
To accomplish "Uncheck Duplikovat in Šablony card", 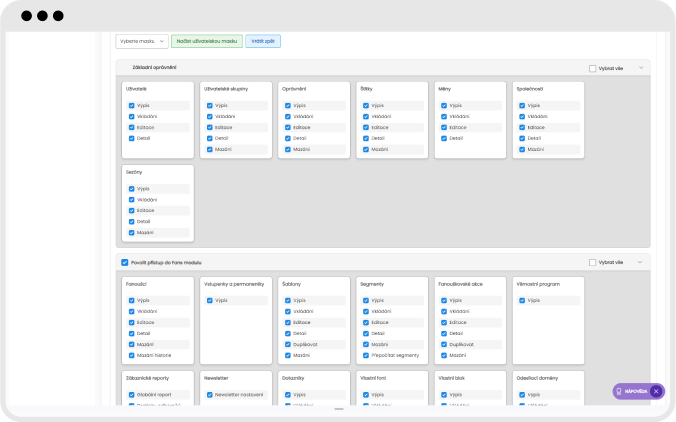I will tap(288, 344).
